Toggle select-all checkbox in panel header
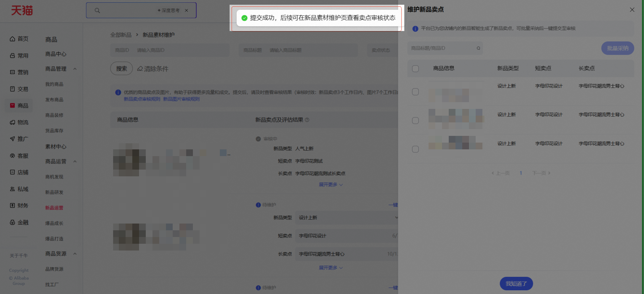 tap(415, 69)
